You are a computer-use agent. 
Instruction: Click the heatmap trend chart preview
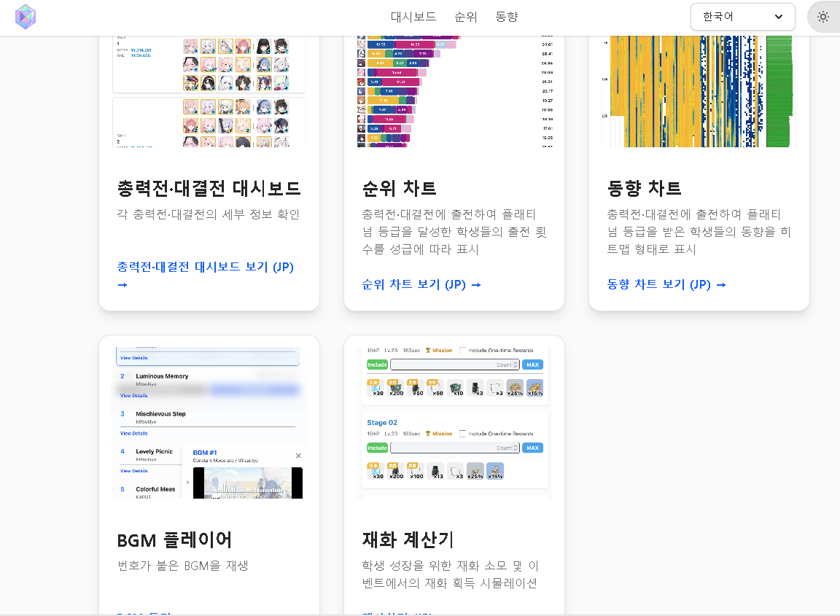pos(699,91)
